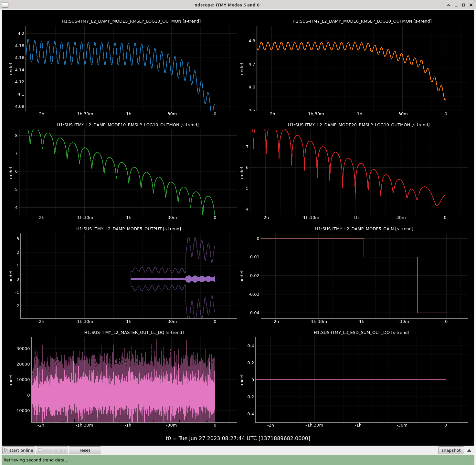The image size is (476, 465).
Task: Click the stop online button
Action: pyautogui.click(x=52, y=450)
